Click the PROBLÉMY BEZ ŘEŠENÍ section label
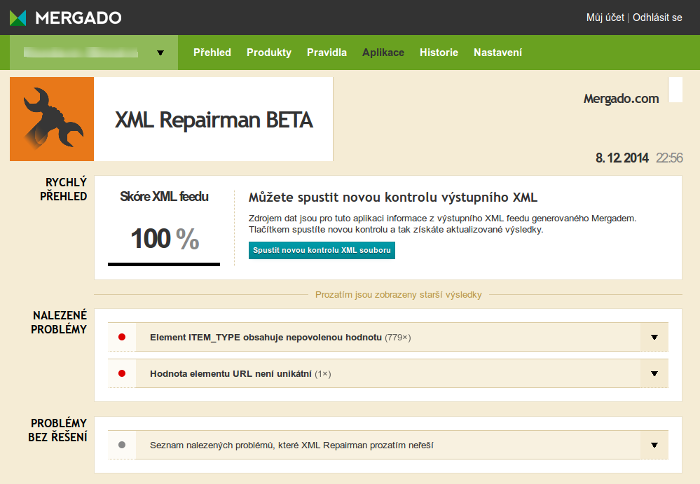Viewport: 700px width, 484px height. [x=58, y=430]
